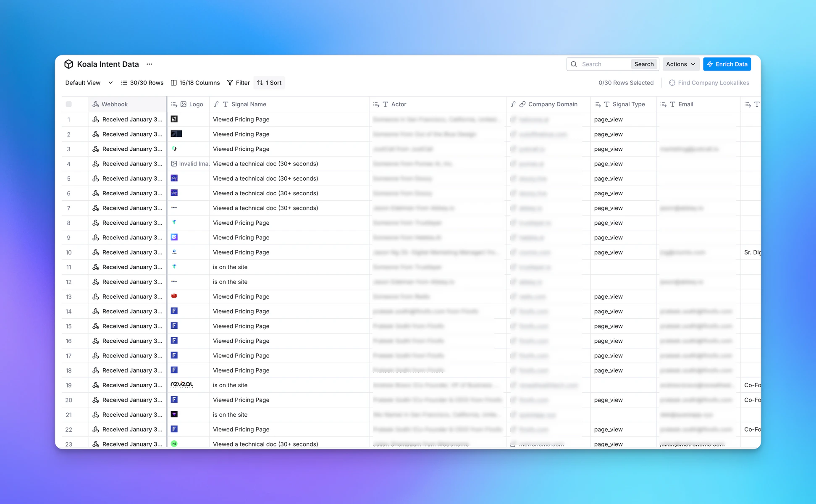Click the image icon in the Logo column header
The image size is (816, 504).
pos(183,104)
